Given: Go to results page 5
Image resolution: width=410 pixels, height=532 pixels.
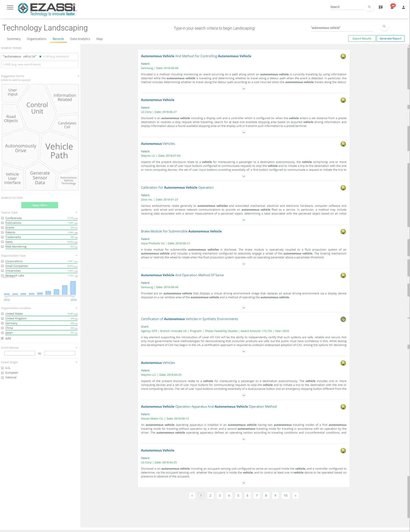Looking at the screenshot, I should coord(238,496).
